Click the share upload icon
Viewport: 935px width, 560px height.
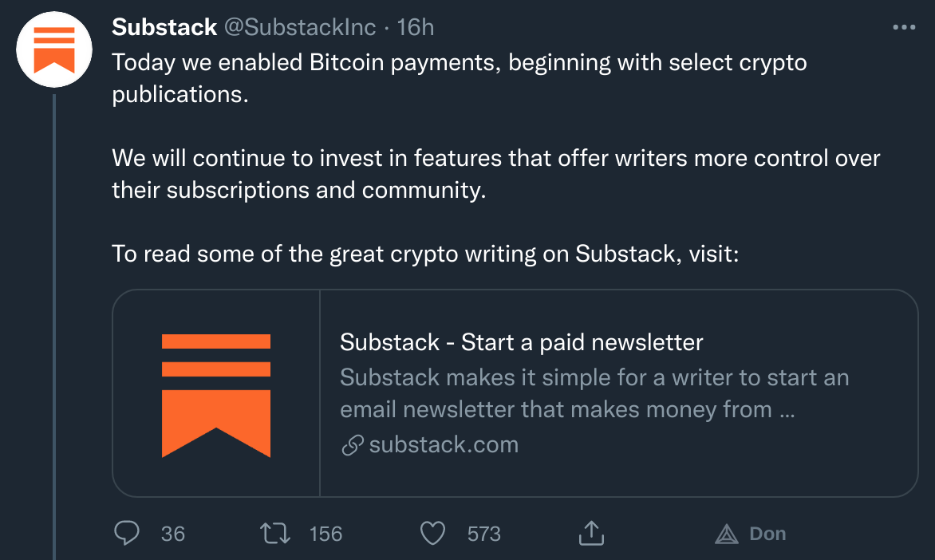[x=590, y=533]
